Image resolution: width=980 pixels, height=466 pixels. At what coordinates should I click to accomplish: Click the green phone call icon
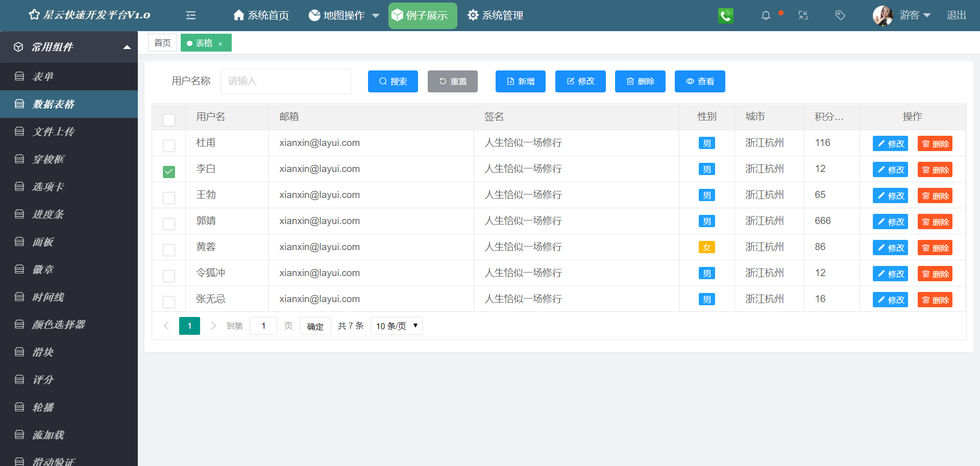click(725, 15)
